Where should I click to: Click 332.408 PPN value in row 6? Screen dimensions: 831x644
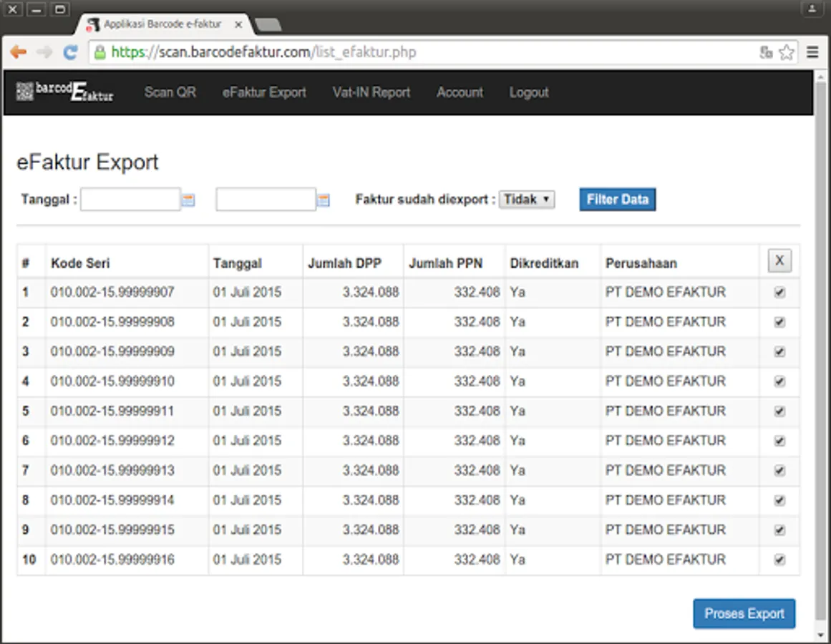point(477,441)
